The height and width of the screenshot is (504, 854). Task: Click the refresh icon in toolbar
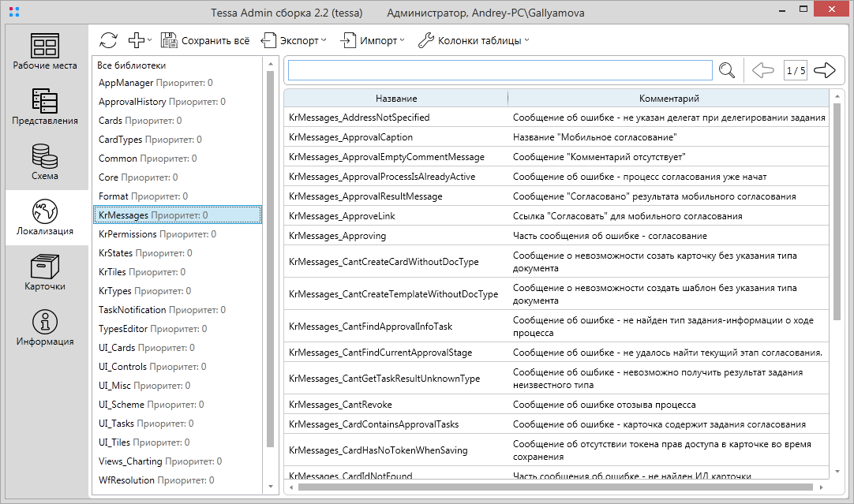click(x=108, y=40)
